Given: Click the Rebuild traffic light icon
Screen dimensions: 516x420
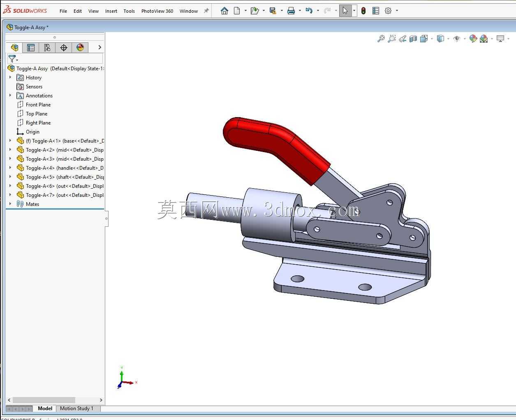Looking at the screenshot, I should tap(363, 11).
